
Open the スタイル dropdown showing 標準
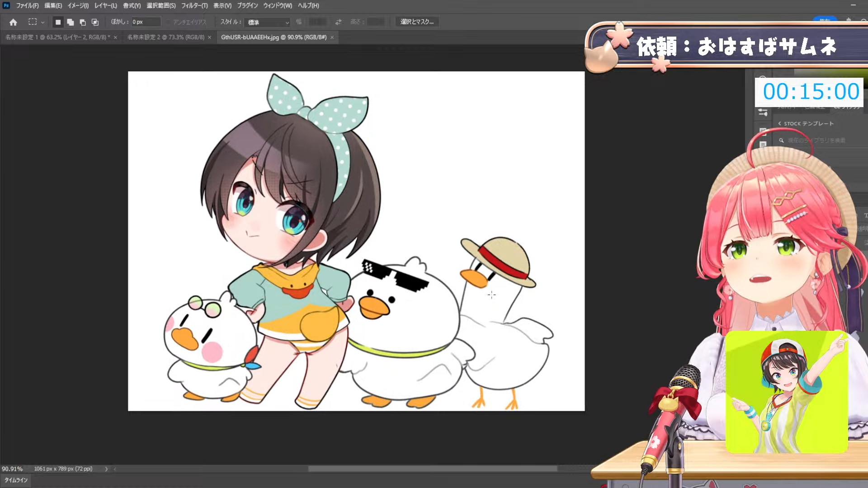[268, 22]
